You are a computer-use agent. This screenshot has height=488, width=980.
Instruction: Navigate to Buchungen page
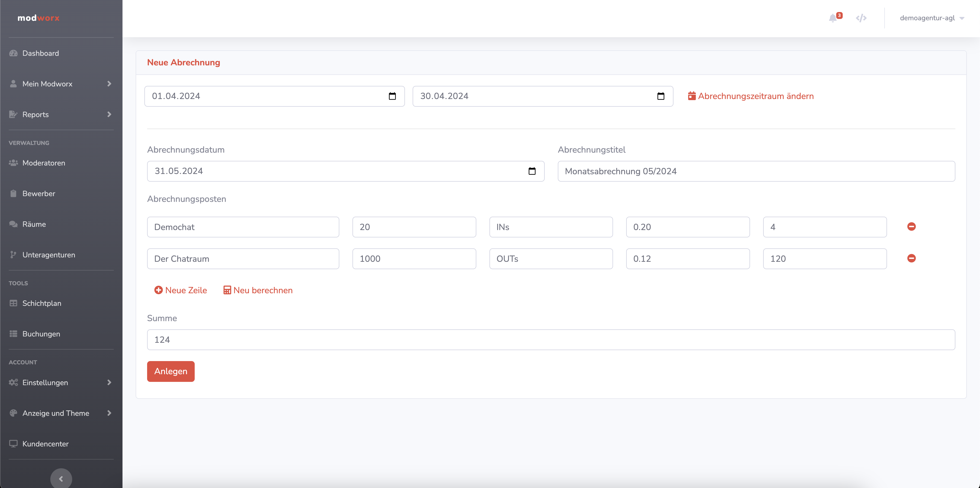coord(41,334)
